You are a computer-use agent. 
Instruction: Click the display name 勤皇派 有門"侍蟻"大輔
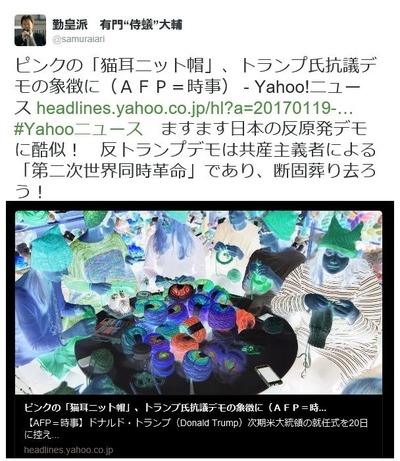tap(117, 24)
